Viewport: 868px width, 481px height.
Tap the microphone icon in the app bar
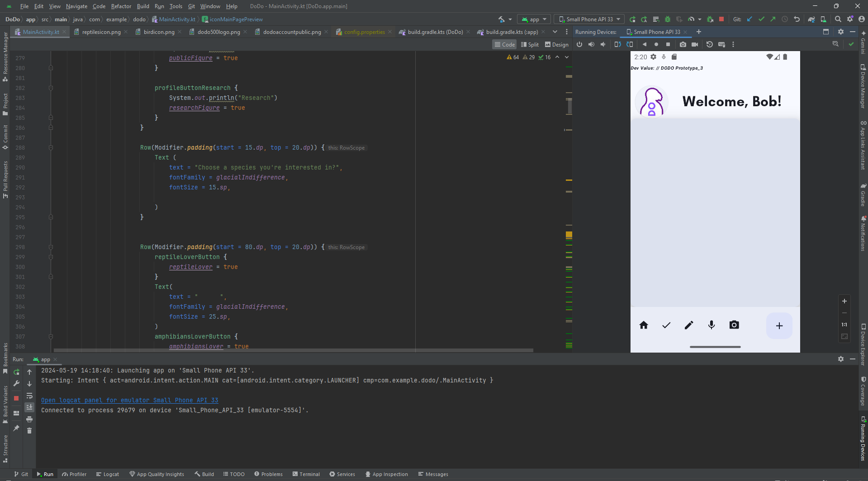click(x=711, y=325)
